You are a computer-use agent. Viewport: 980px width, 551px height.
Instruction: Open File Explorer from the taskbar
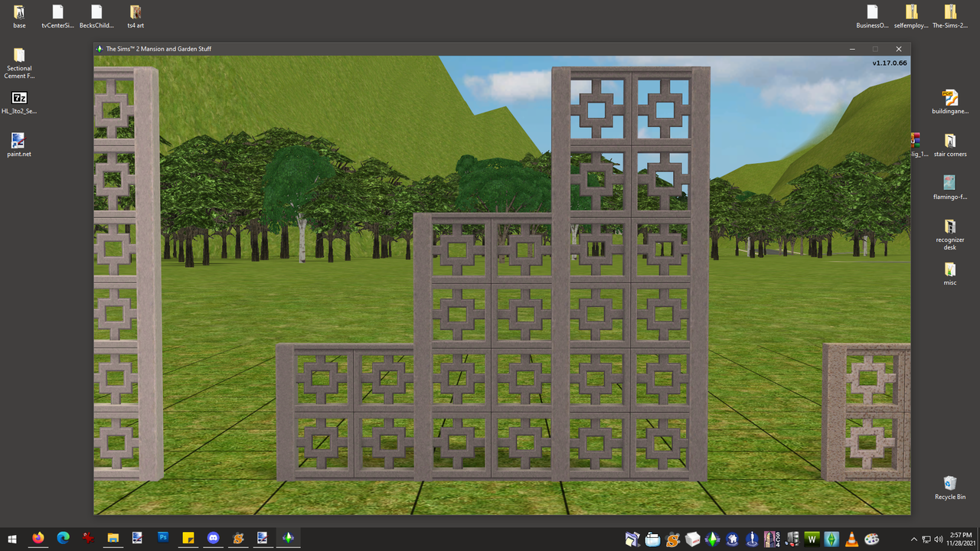click(x=113, y=539)
